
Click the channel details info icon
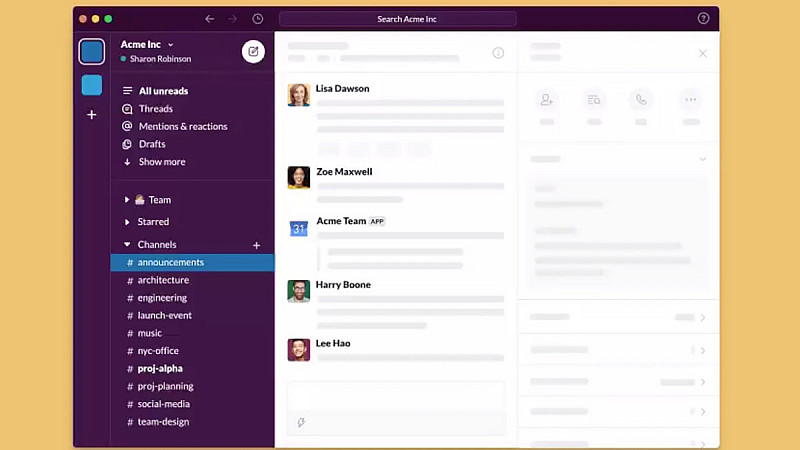pyautogui.click(x=498, y=53)
